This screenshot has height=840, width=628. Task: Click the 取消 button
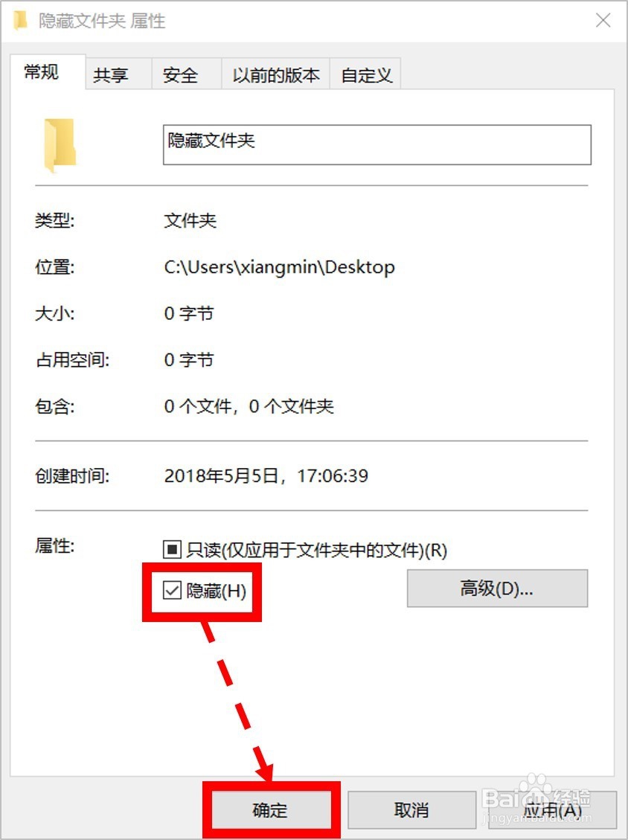411,809
